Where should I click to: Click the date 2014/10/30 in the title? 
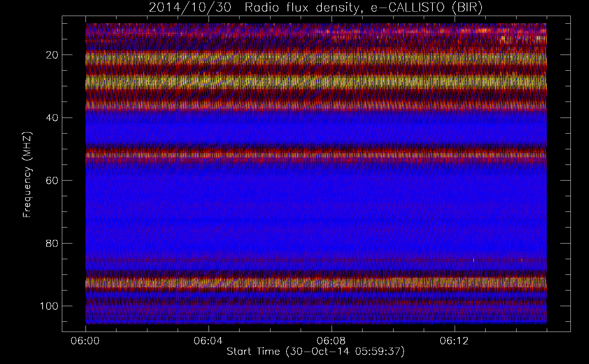point(190,8)
